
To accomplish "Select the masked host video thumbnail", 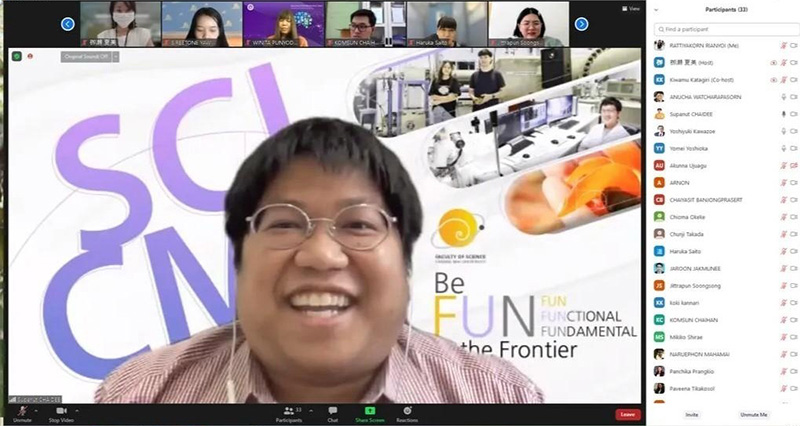I will coord(120,24).
